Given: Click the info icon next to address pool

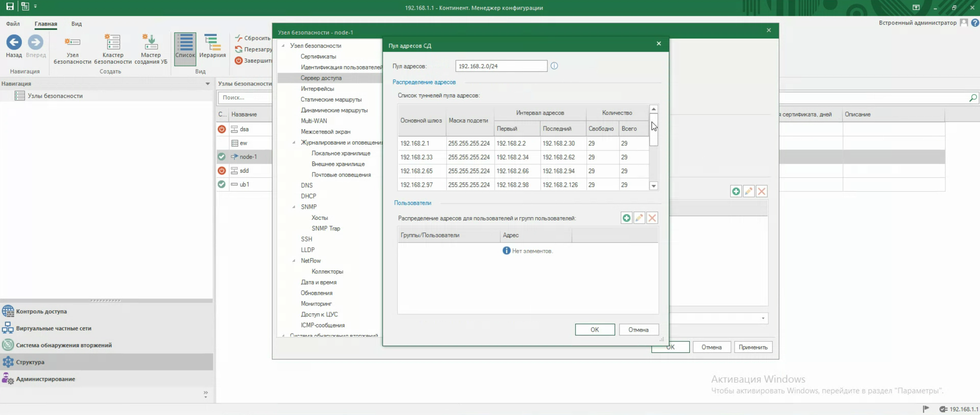Looking at the screenshot, I should (554, 66).
